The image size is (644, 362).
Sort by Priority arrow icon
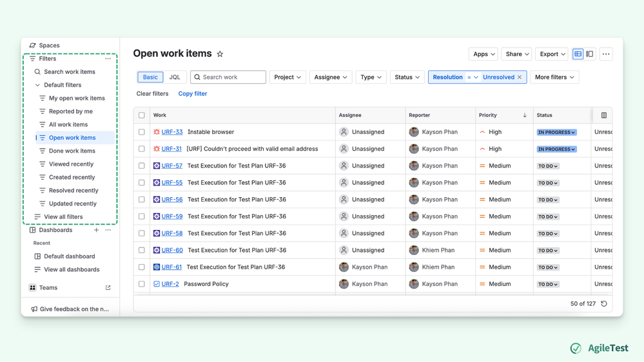[525, 115]
